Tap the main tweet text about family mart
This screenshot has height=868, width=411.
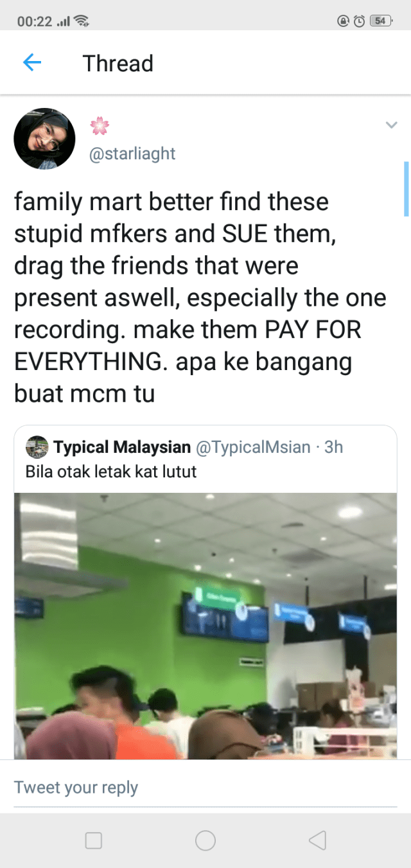point(200,297)
